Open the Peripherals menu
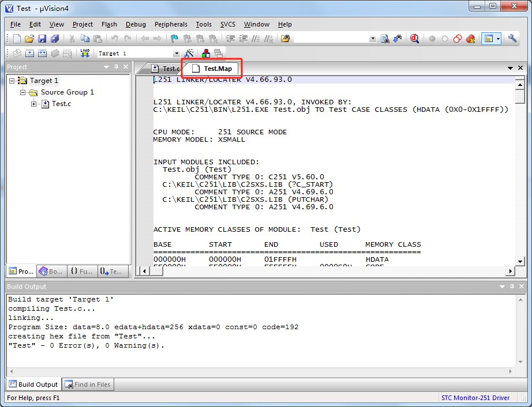 pyautogui.click(x=171, y=24)
